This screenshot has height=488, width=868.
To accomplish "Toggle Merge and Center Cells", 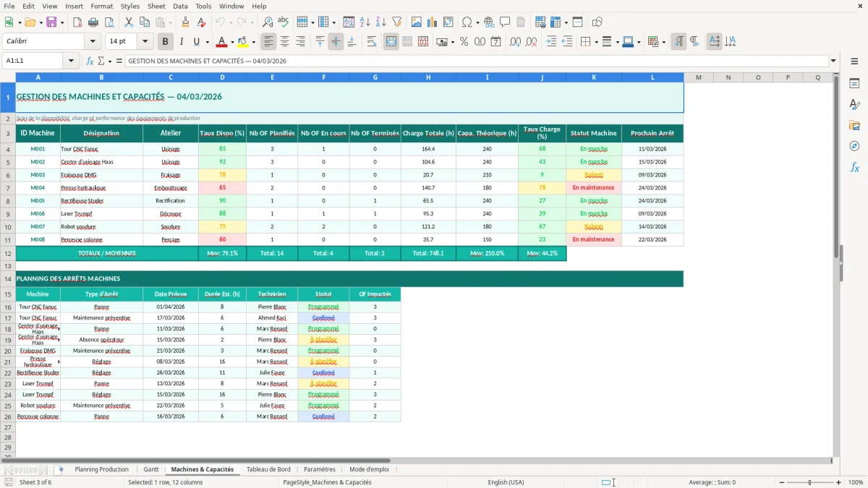I will (x=391, y=42).
